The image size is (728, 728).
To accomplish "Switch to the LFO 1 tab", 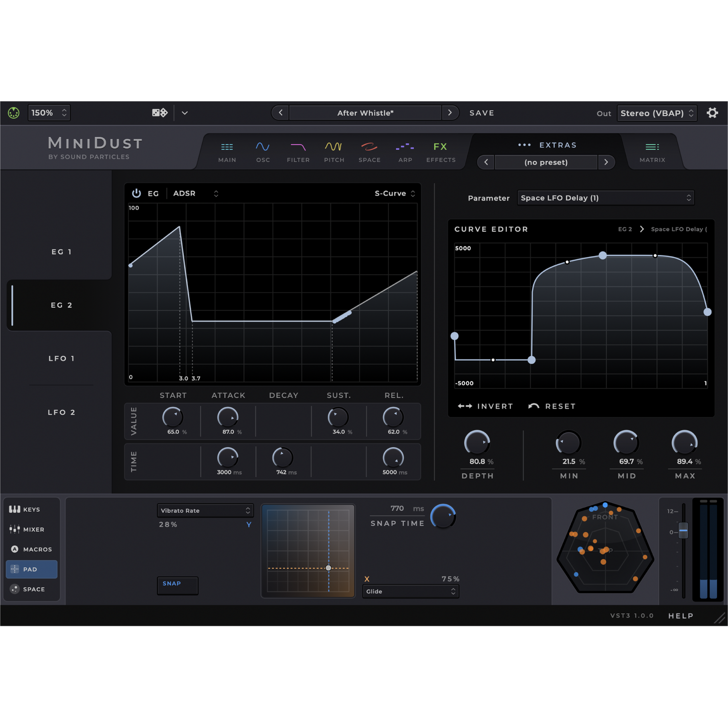I will click(61, 359).
